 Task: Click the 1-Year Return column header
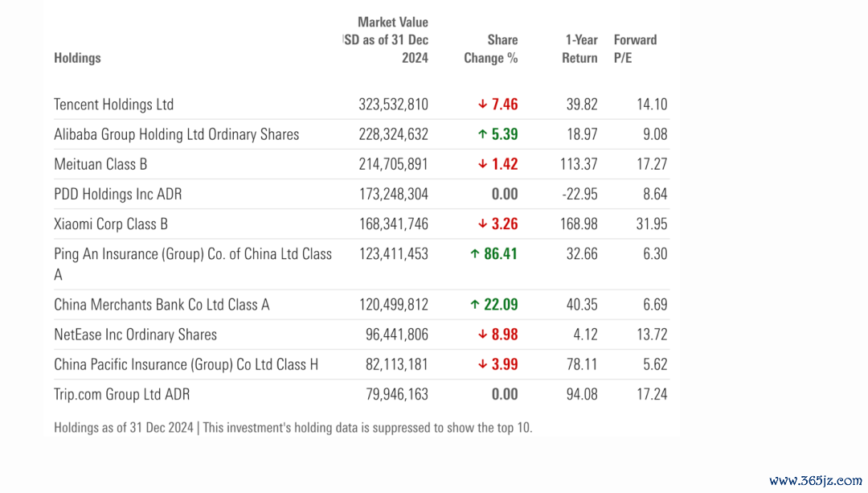point(579,49)
